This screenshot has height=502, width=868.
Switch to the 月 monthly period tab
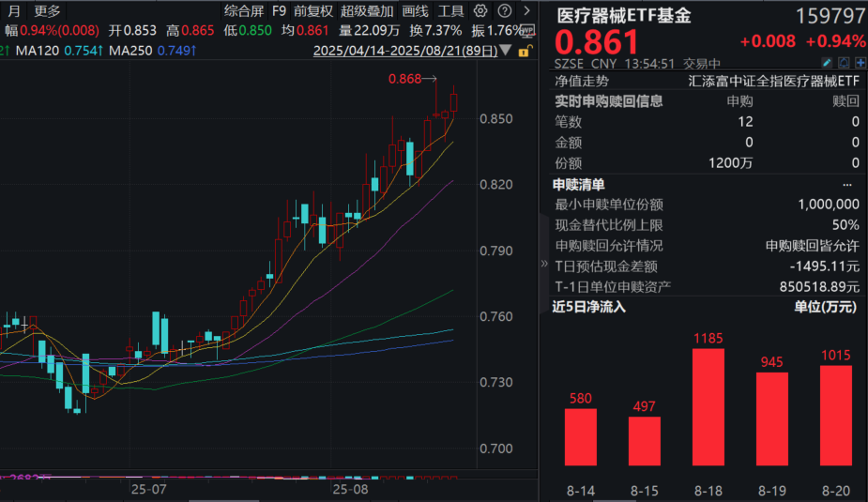coord(13,11)
